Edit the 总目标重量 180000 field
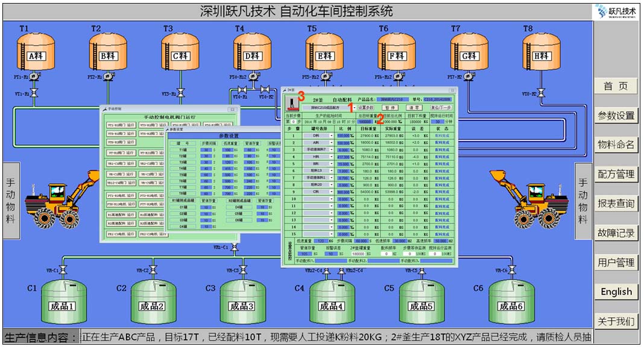644x347 pixels. click(365, 122)
